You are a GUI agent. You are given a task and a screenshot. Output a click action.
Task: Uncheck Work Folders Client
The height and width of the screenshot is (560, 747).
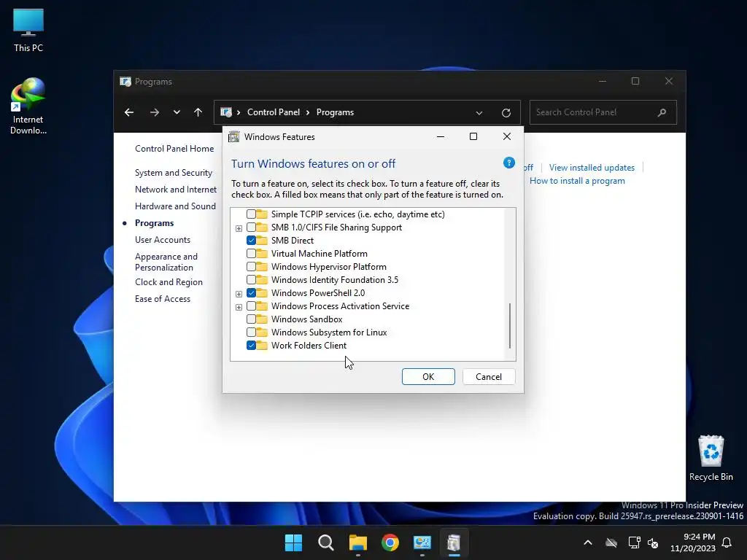(251, 345)
